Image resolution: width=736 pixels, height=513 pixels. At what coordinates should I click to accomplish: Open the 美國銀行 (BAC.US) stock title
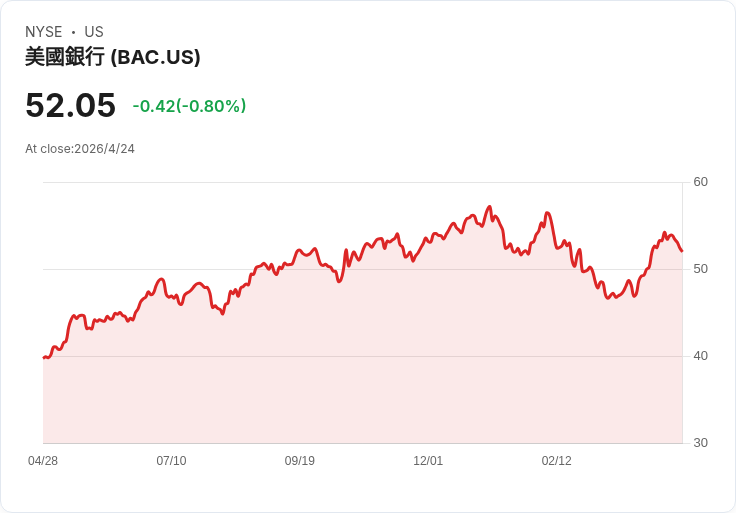[112, 57]
